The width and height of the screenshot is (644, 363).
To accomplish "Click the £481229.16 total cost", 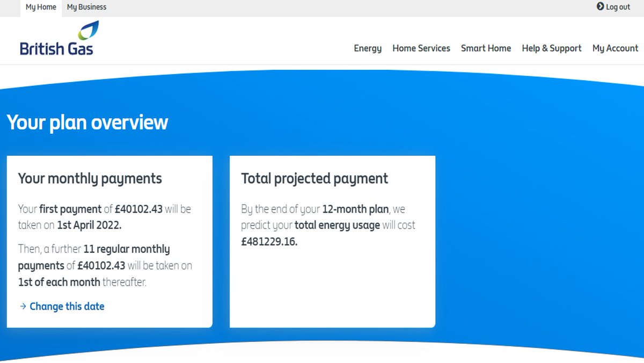I will pyautogui.click(x=269, y=242).
